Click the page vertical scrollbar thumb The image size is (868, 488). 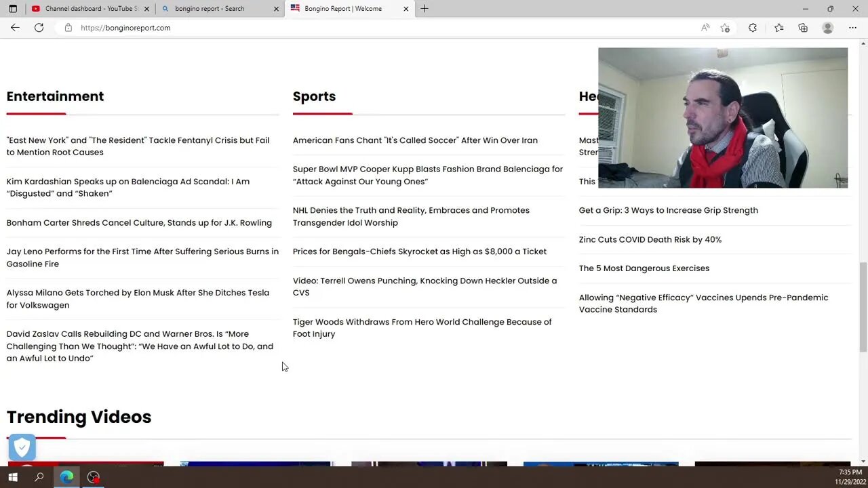pos(863,307)
